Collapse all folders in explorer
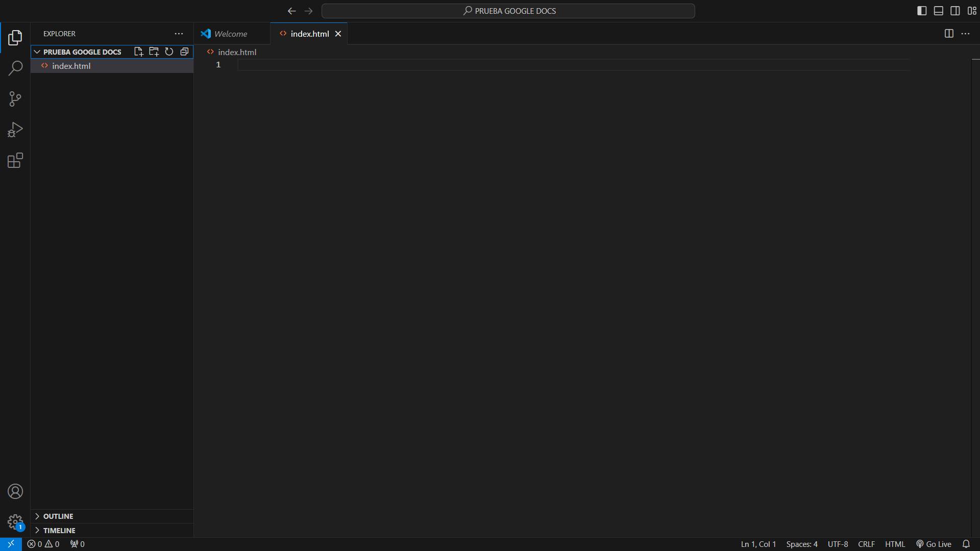Image resolution: width=980 pixels, height=551 pixels. pos(184,52)
